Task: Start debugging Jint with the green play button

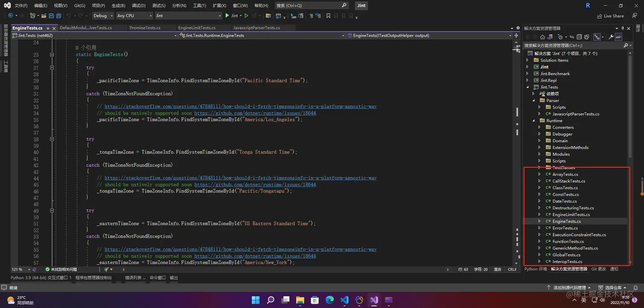Action: [227, 16]
